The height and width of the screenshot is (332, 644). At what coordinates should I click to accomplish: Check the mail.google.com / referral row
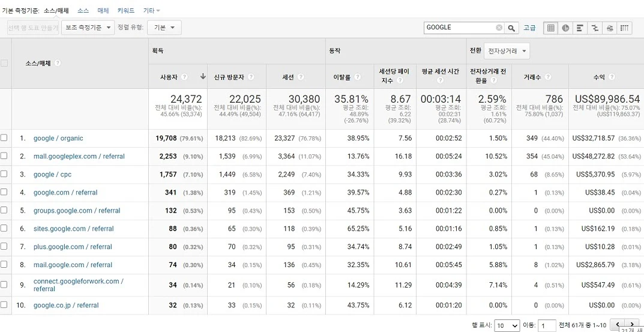point(4,265)
